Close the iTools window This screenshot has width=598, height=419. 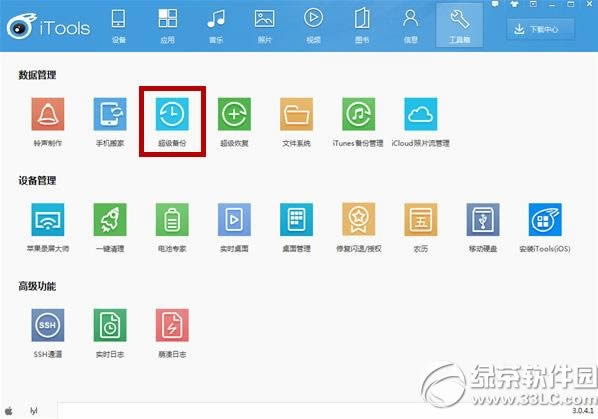tap(589, 4)
